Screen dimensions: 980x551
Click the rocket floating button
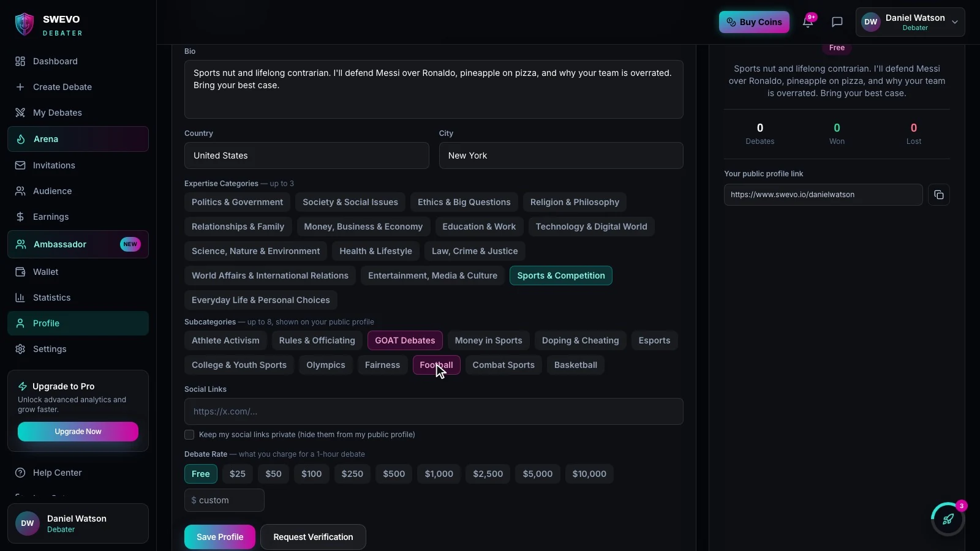948,519
